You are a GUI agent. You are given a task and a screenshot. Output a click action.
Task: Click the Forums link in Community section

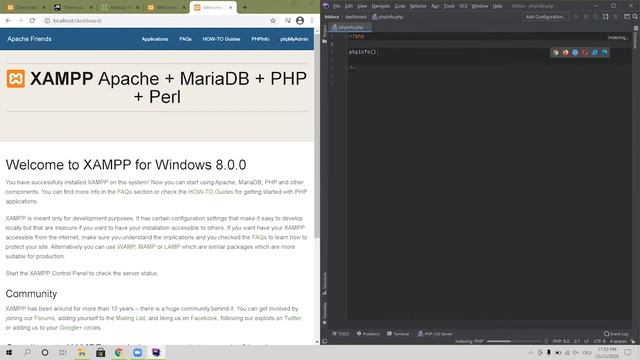click(44, 318)
